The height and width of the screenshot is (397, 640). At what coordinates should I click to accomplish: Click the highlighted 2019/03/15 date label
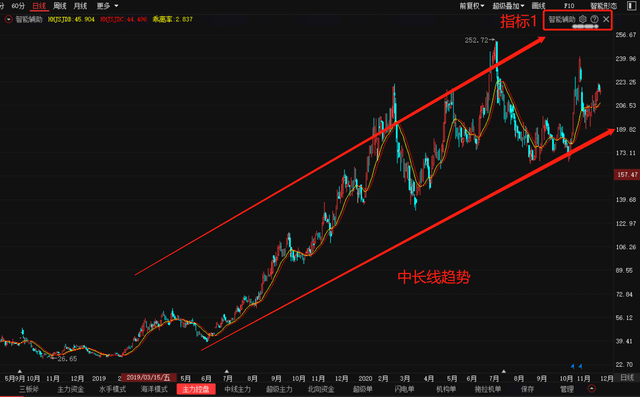pyautogui.click(x=149, y=378)
